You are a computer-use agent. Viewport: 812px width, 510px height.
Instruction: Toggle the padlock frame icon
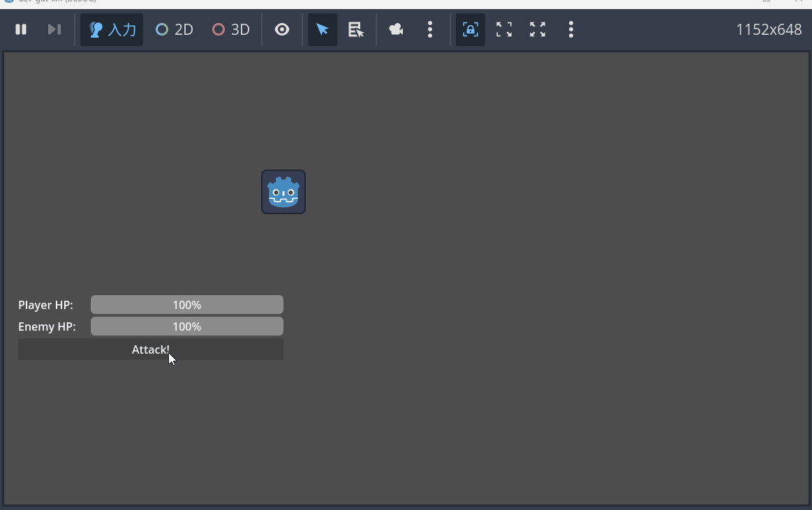pos(470,29)
